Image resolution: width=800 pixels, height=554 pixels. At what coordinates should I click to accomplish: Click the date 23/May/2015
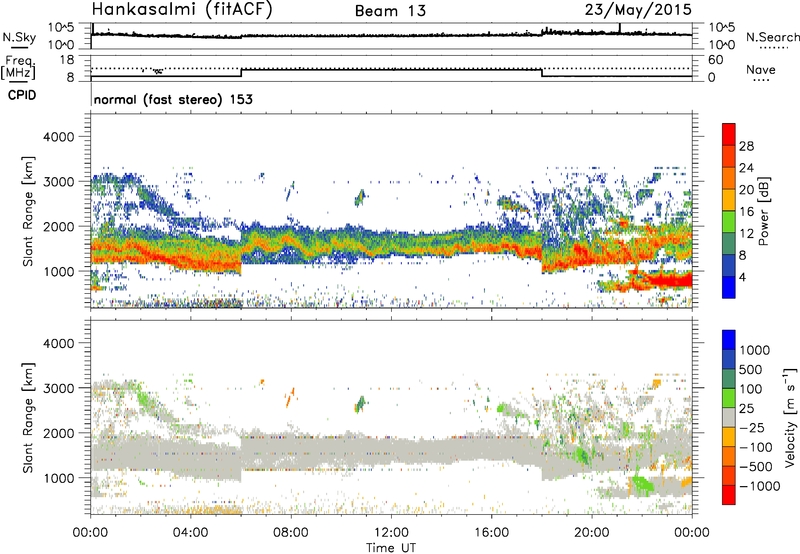638,10
